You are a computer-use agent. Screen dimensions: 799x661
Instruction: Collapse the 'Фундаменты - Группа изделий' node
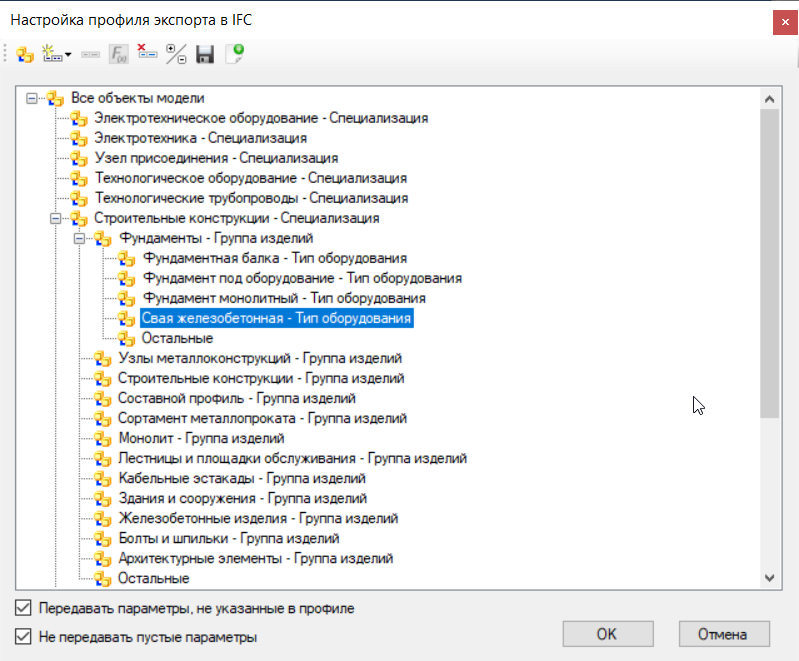click(80, 238)
